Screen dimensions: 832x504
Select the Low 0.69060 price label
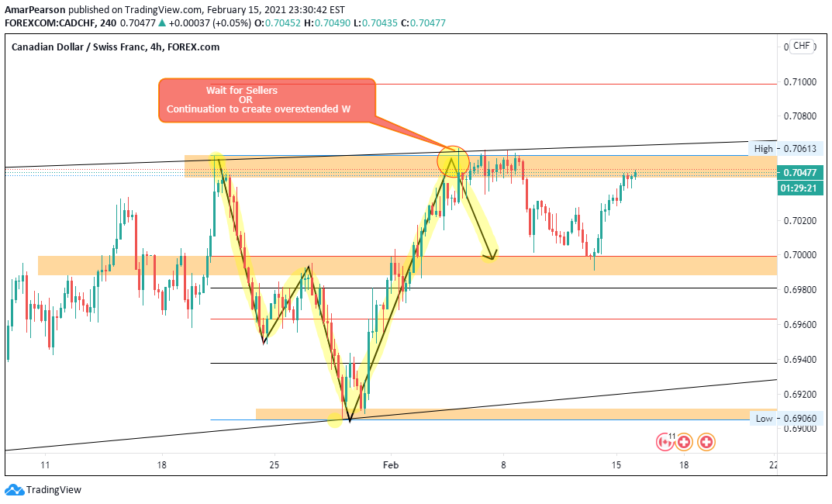[786, 419]
